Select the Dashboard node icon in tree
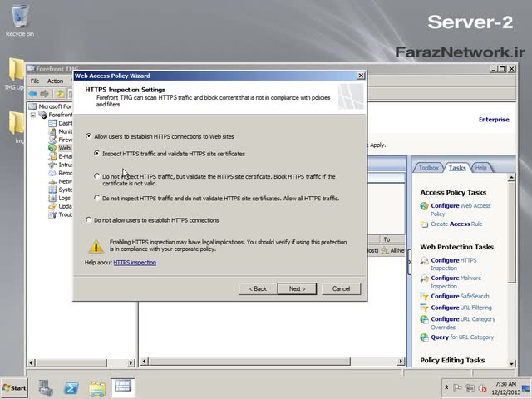The image size is (532, 399). 52,123
